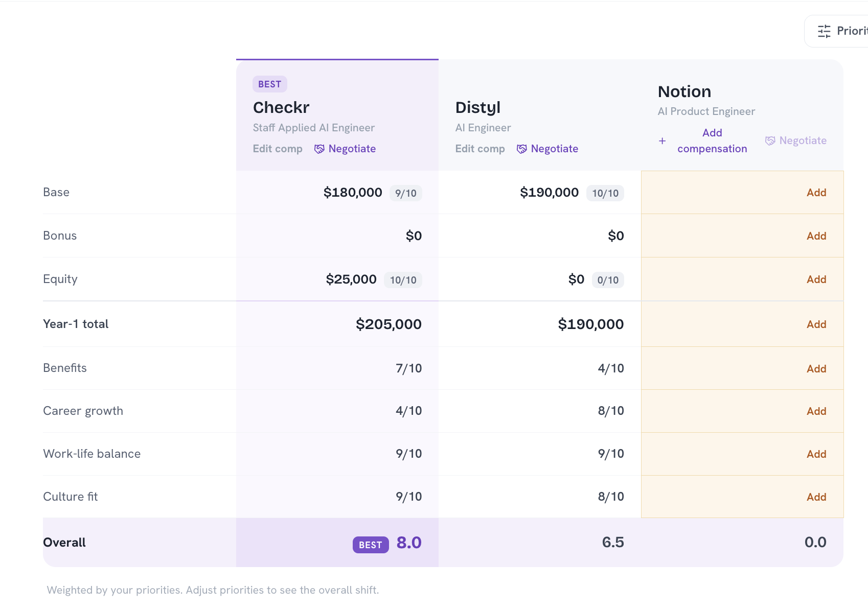Viewport: 868px width, 610px height.
Task: Click the 9/10 base score for Checkr
Action: [x=406, y=193]
